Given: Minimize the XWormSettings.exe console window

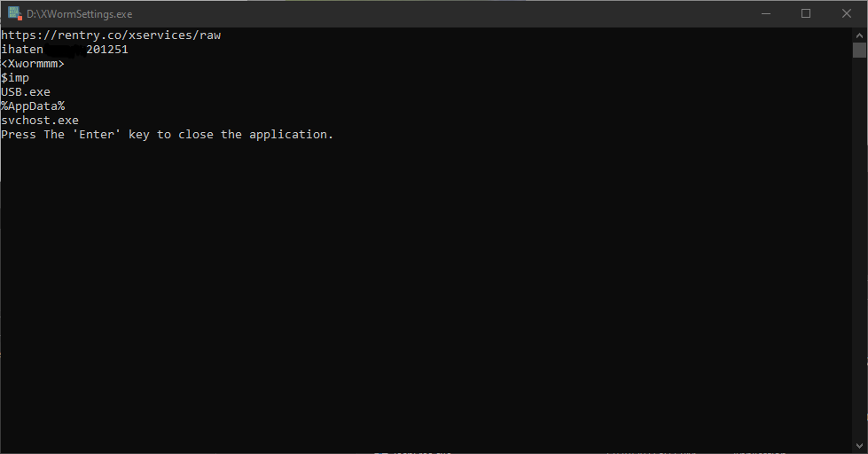Looking at the screenshot, I should 765,13.
